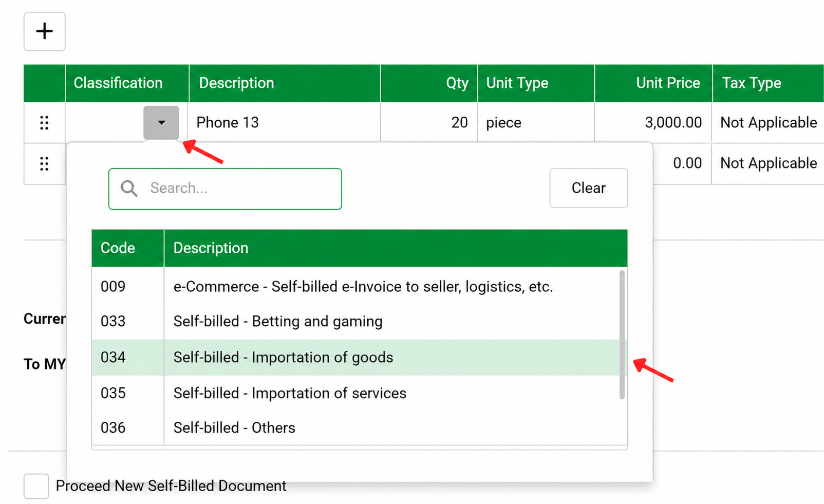This screenshot has height=504, width=824.
Task: Add a new line item with plus button
Action: pos(45,31)
